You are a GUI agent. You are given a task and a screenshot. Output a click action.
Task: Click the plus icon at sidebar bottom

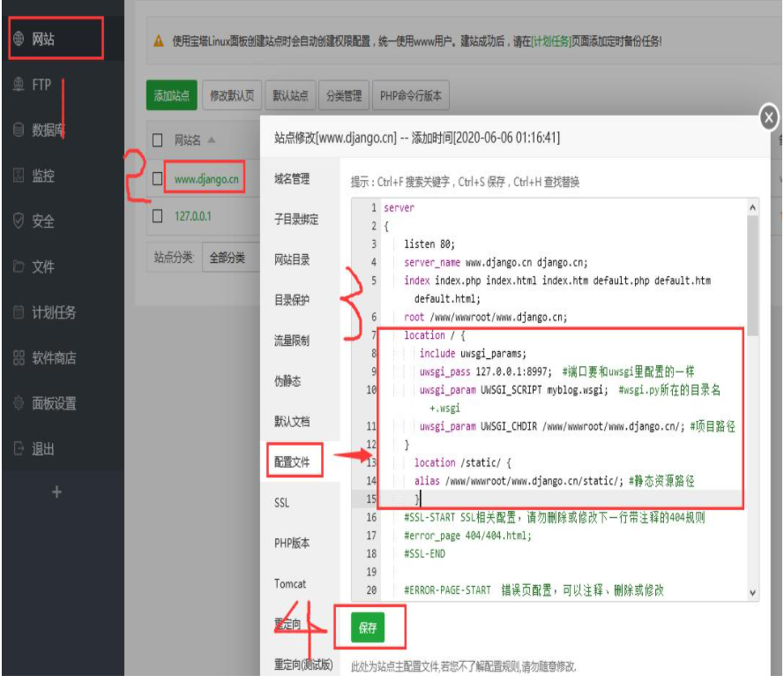pos(56,492)
